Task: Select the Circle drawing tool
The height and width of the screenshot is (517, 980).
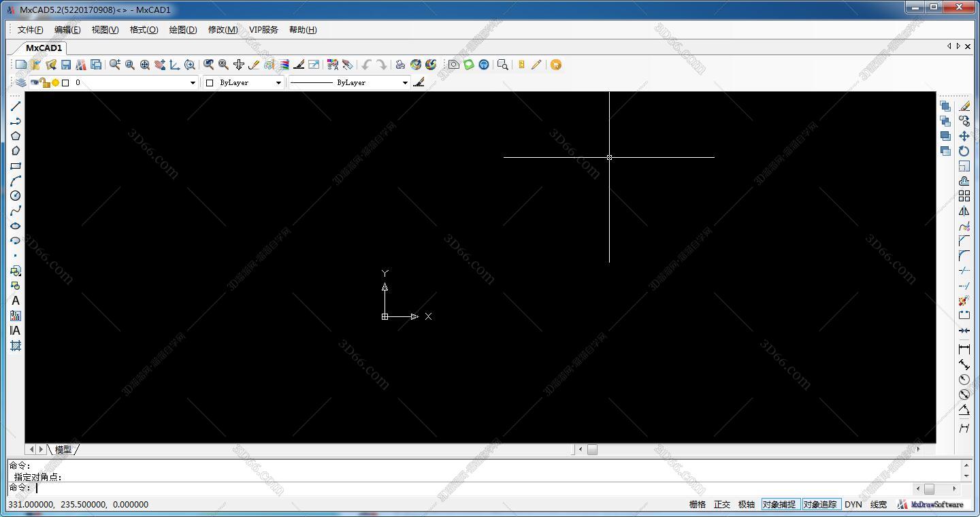Action: (x=15, y=196)
